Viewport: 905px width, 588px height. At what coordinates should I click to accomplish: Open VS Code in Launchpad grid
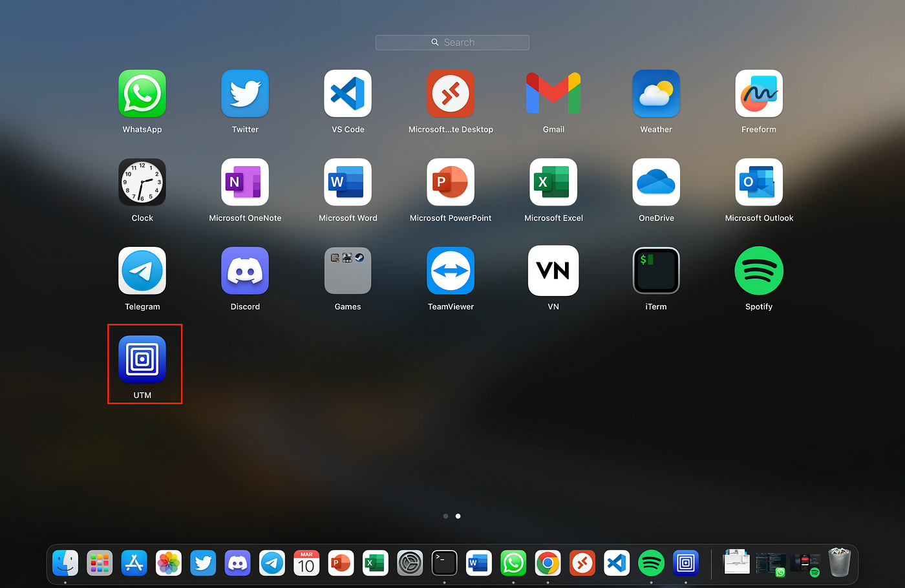pyautogui.click(x=348, y=94)
